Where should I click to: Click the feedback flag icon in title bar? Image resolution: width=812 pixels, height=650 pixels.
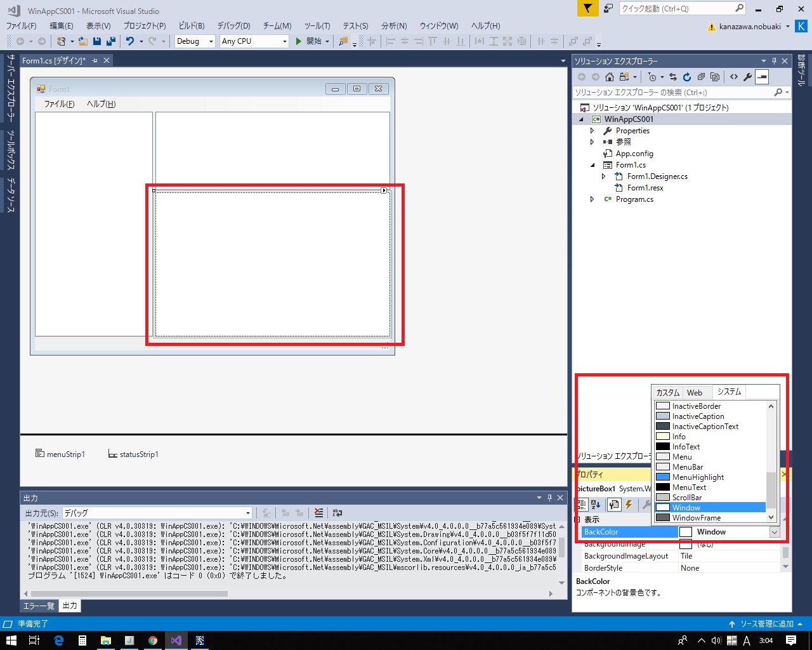588,8
